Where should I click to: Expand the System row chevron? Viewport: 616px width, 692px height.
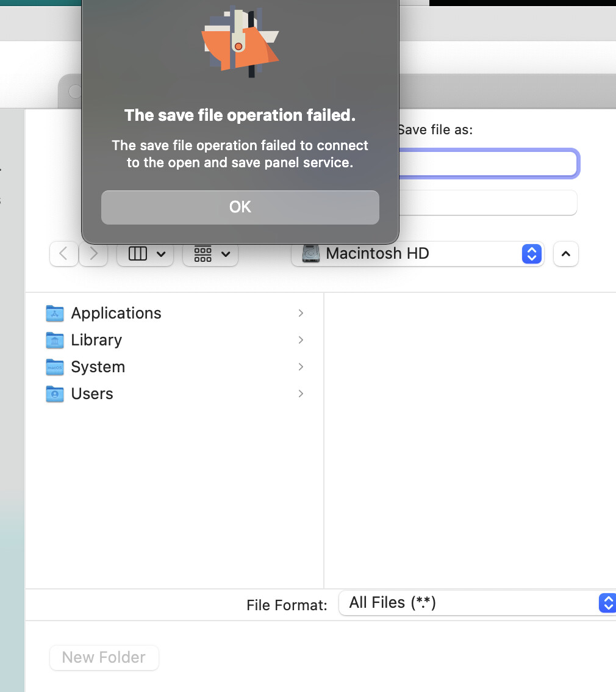pos(301,367)
